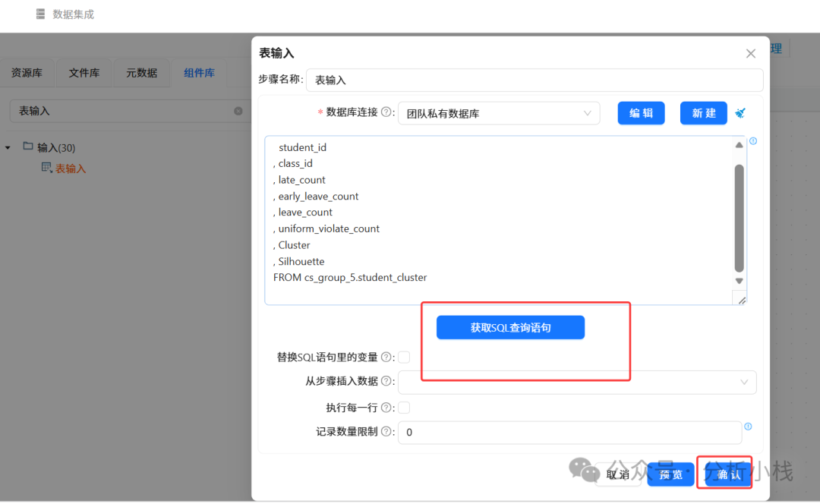Switch to 资源库 tab
The image size is (820, 504).
tap(27, 73)
